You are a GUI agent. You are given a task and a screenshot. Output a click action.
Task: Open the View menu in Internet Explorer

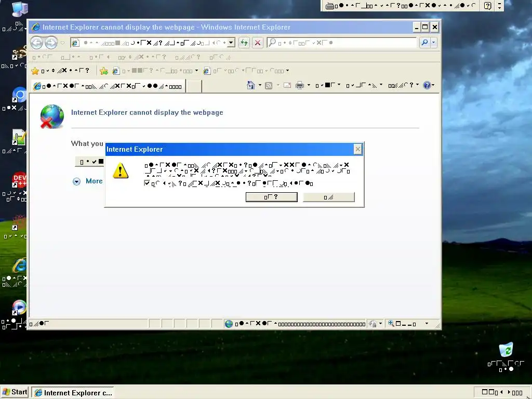[x=100, y=57]
